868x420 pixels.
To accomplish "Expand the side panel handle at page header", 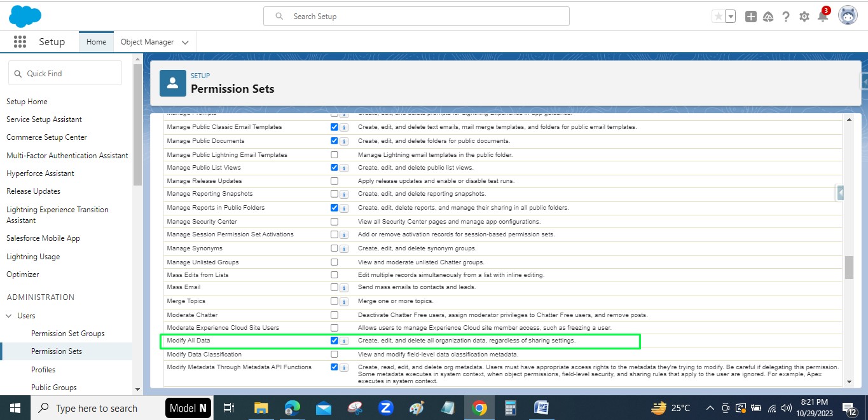I will click(x=864, y=81).
